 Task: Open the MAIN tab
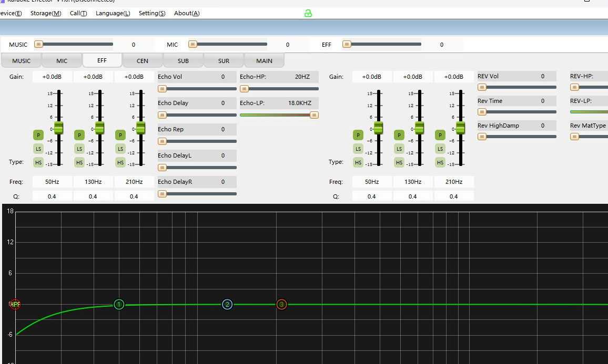coord(264,61)
